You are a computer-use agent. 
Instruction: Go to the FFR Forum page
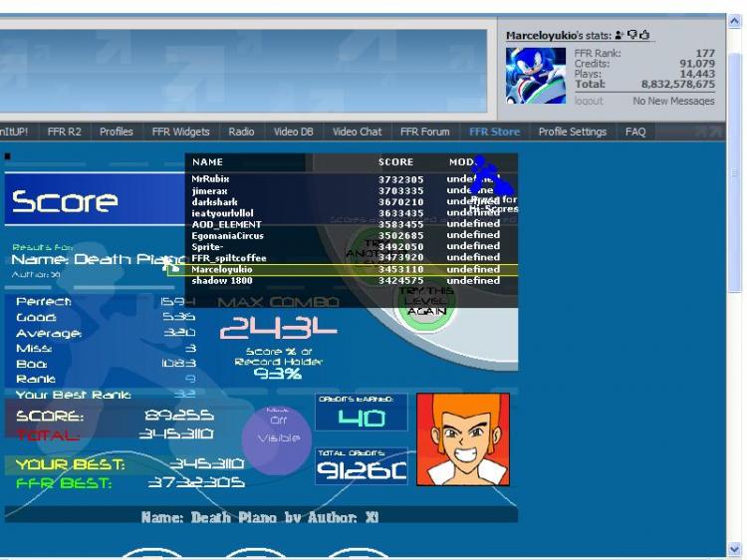tap(425, 132)
